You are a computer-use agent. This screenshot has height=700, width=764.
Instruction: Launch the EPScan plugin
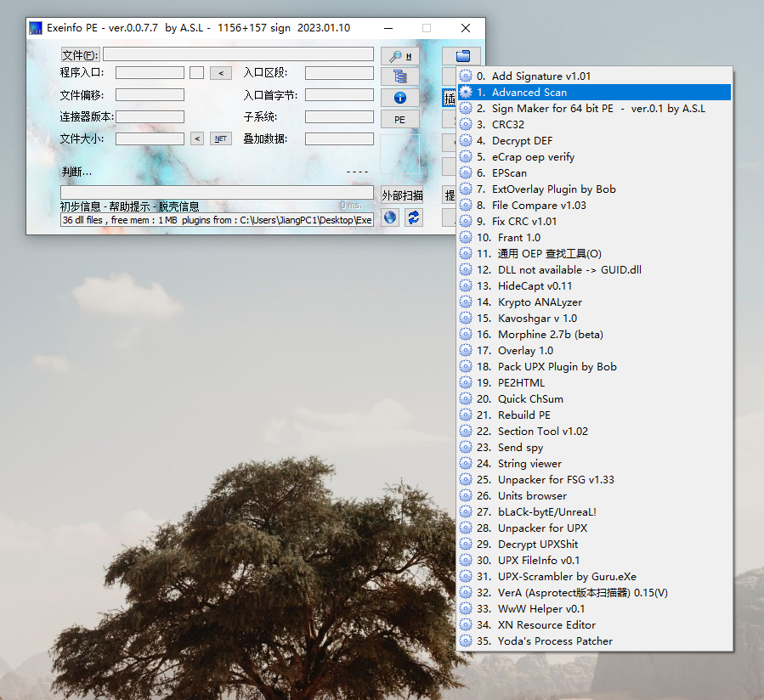tap(594, 173)
